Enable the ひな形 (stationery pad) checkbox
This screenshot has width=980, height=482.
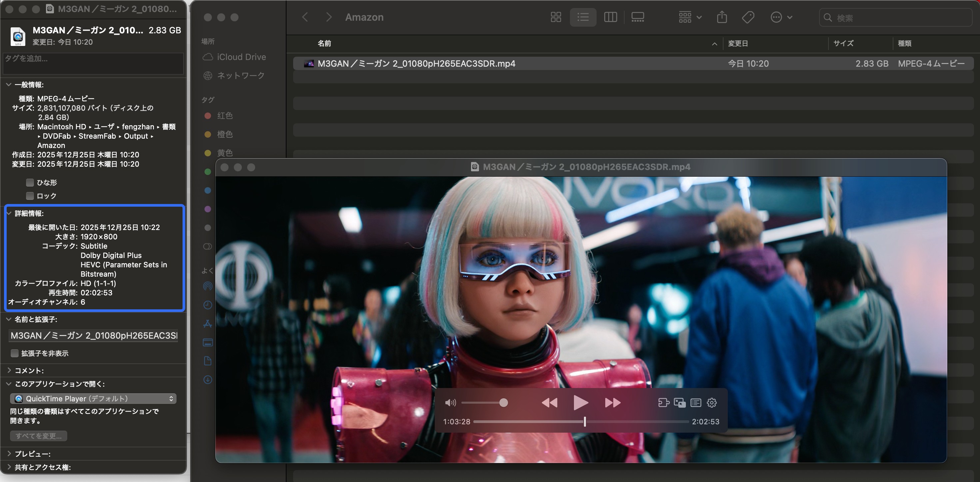30,183
